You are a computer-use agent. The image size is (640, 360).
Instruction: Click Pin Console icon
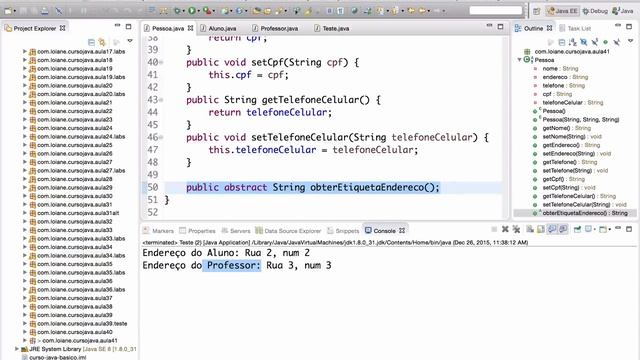(x=577, y=229)
